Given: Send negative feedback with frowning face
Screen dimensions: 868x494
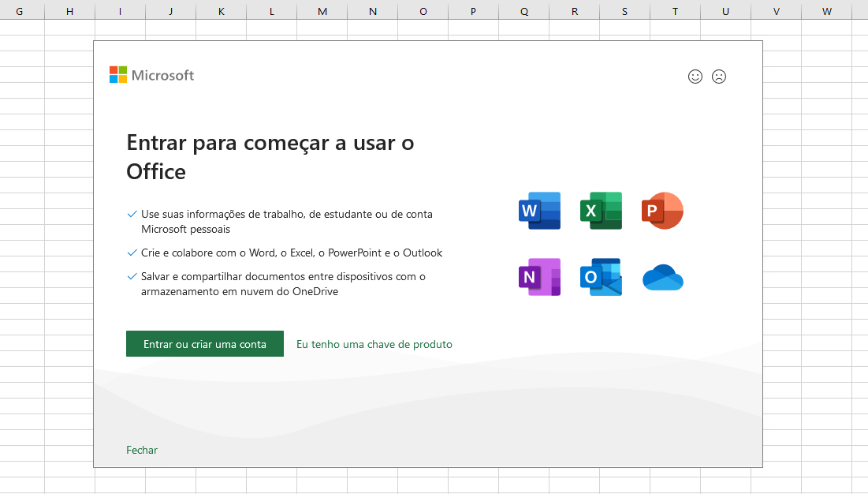Looking at the screenshot, I should 718,77.
